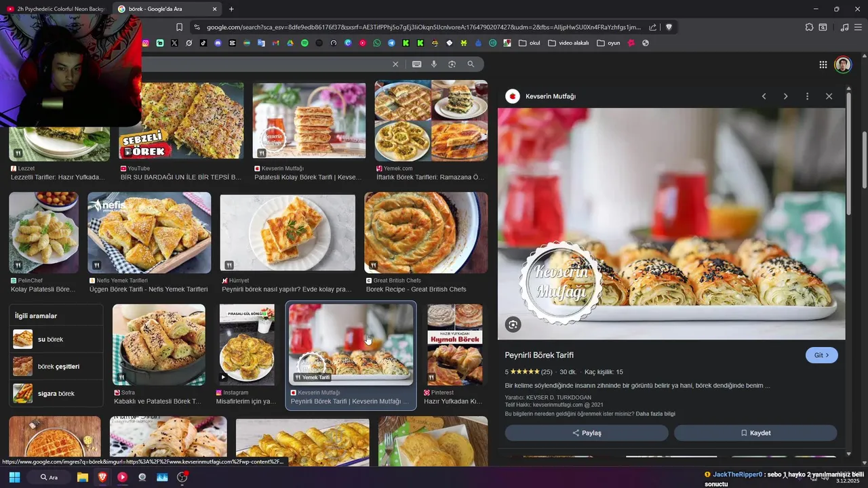Open the TikTok bookmark icon

pos(203,43)
